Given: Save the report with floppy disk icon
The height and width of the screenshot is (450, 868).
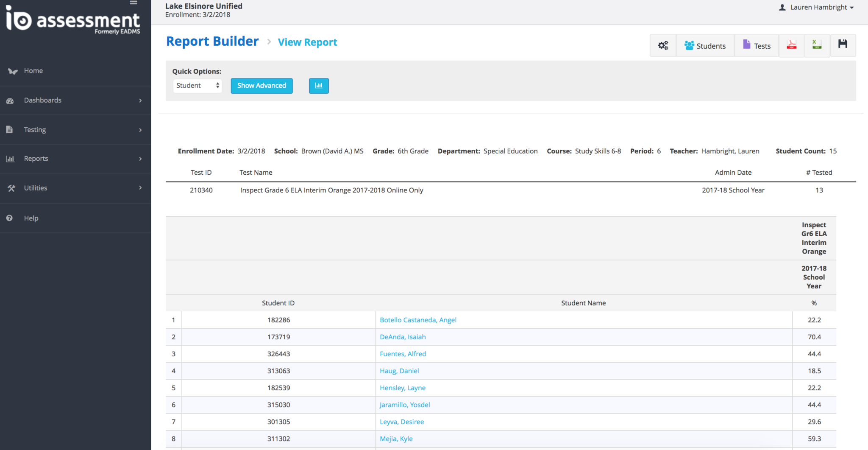Looking at the screenshot, I should click(843, 44).
